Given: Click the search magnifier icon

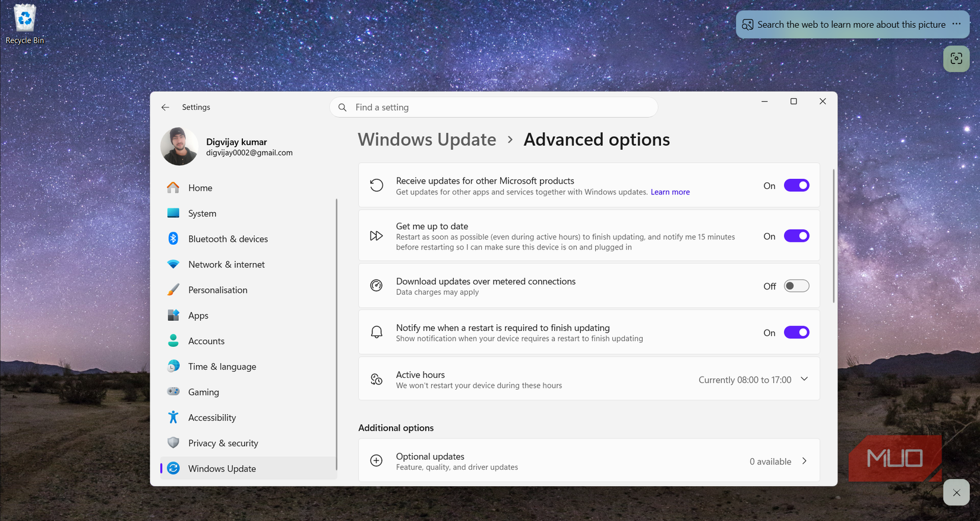Looking at the screenshot, I should point(343,108).
